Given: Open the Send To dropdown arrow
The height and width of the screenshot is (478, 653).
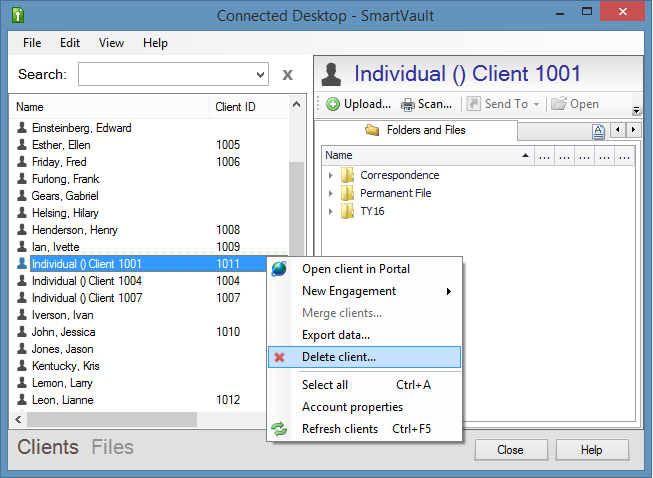Looking at the screenshot, I should tap(536, 104).
